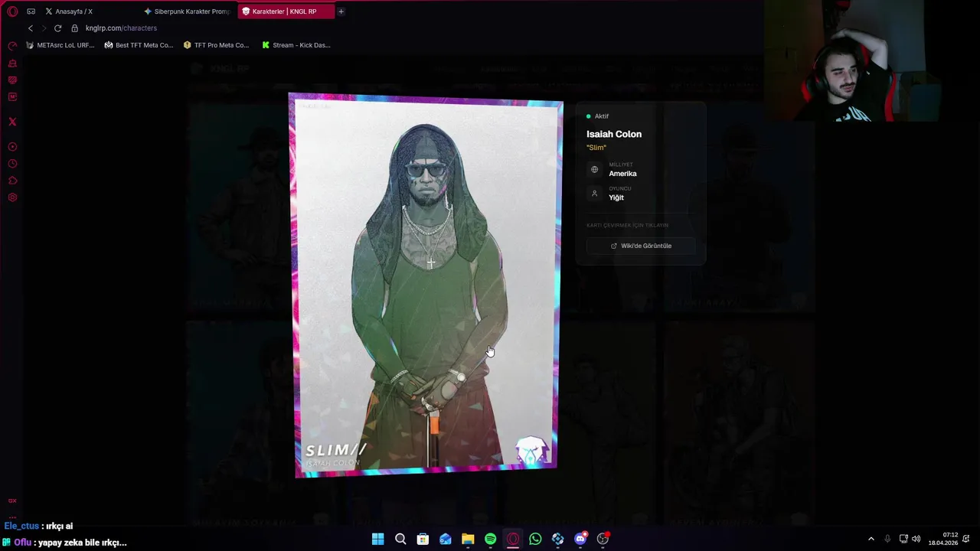Screen dimensions: 980x551
Task: Click the taskbar icon right of Discord
Action: coord(603,539)
